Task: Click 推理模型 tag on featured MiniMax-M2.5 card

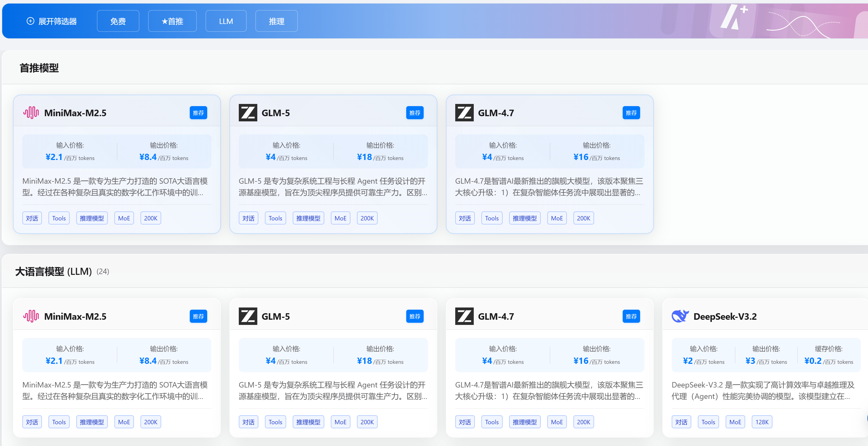Action: [92, 218]
